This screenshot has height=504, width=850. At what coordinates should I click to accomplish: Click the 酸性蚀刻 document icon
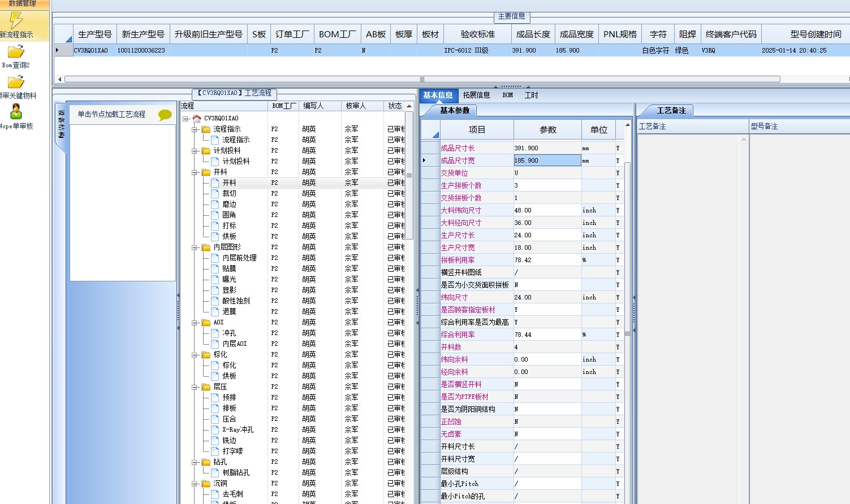click(x=215, y=301)
